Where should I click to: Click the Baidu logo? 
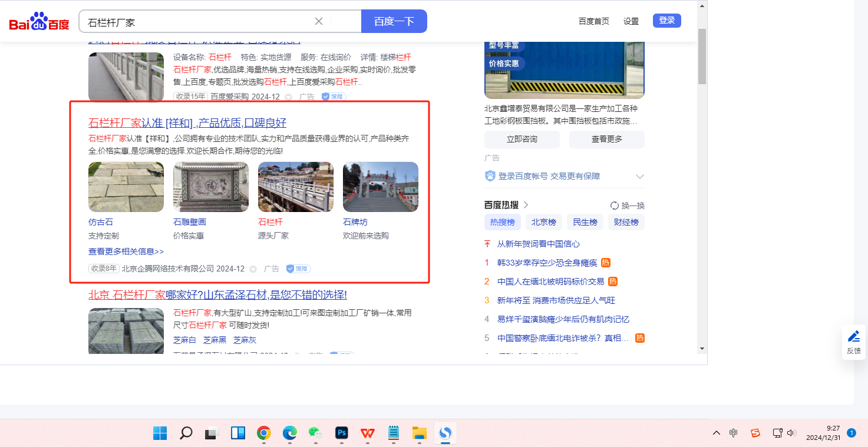pyautogui.click(x=39, y=22)
